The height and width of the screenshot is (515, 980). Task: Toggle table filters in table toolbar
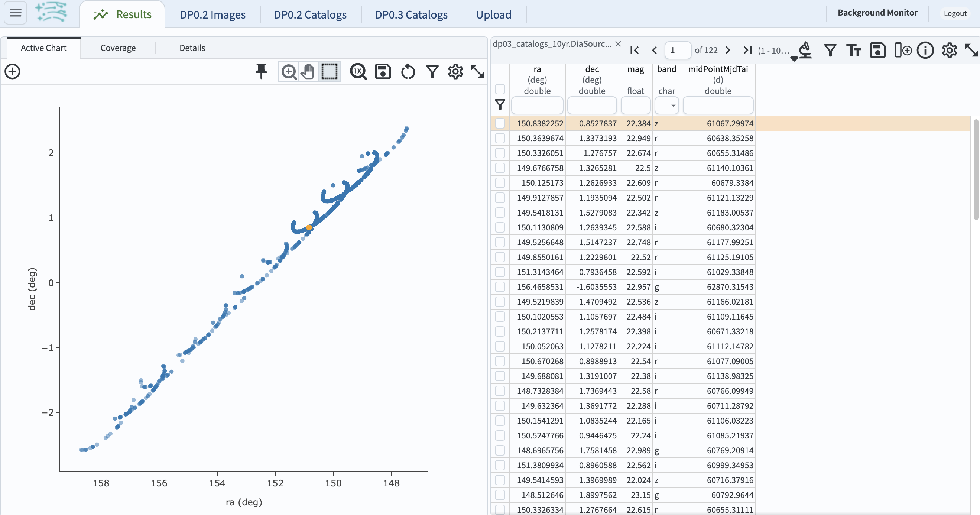pos(830,50)
